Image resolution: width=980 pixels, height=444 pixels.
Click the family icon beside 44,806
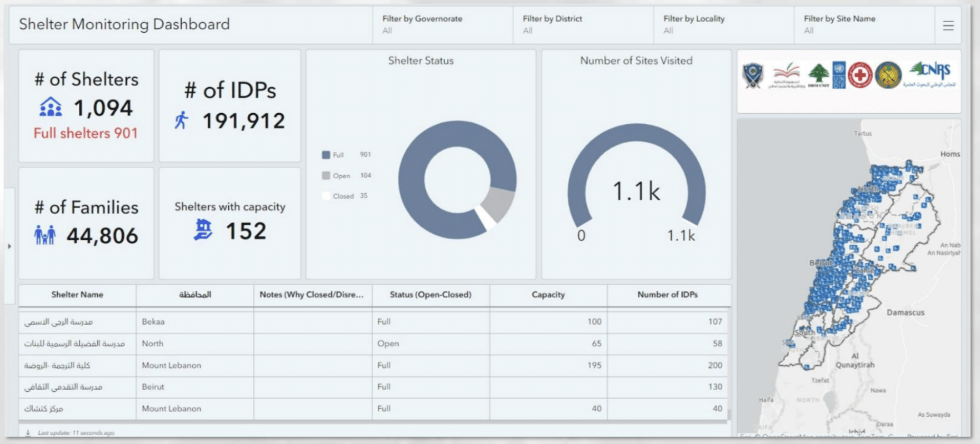45,235
